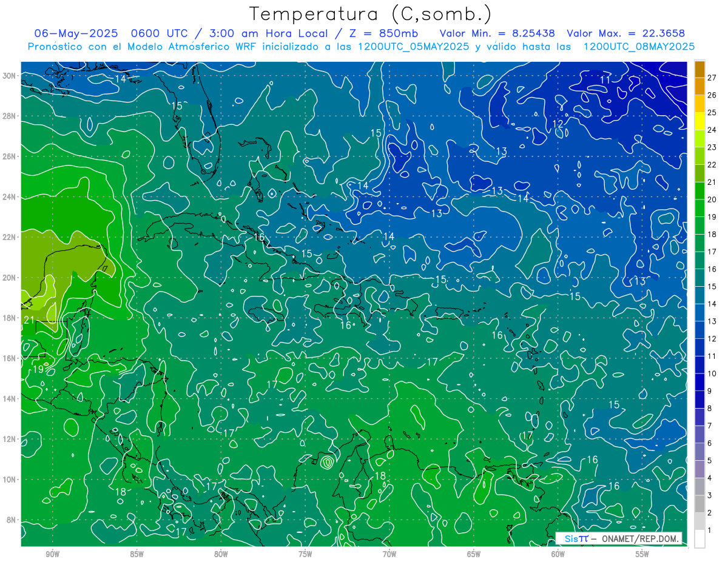The image size is (728, 562).
Task: Click the 60W longitude axis label
Action: click(x=558, y=554)
